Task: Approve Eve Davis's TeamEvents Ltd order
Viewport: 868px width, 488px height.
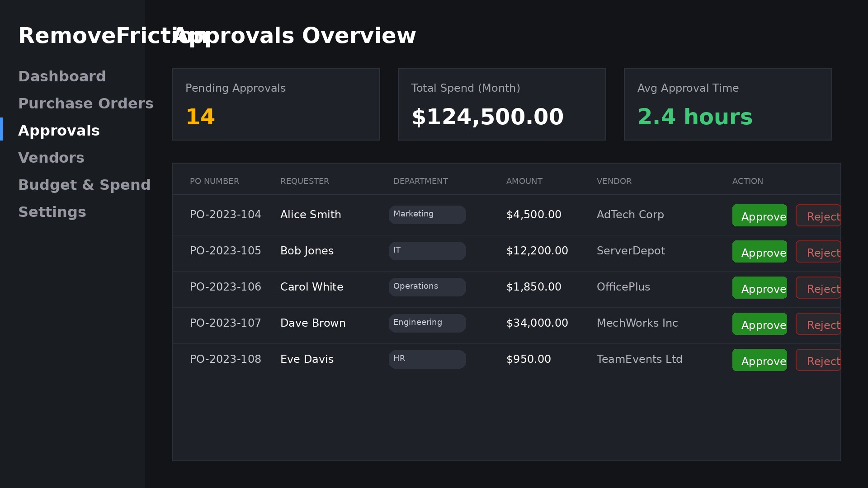Action: pos(759,360)
